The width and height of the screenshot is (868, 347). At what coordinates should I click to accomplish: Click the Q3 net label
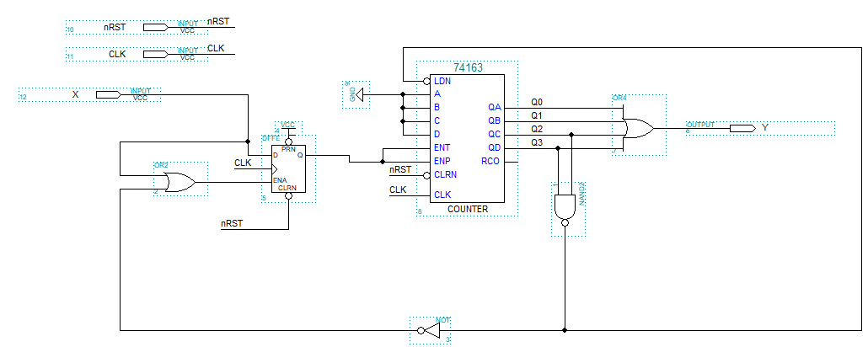tap(537, 142)
